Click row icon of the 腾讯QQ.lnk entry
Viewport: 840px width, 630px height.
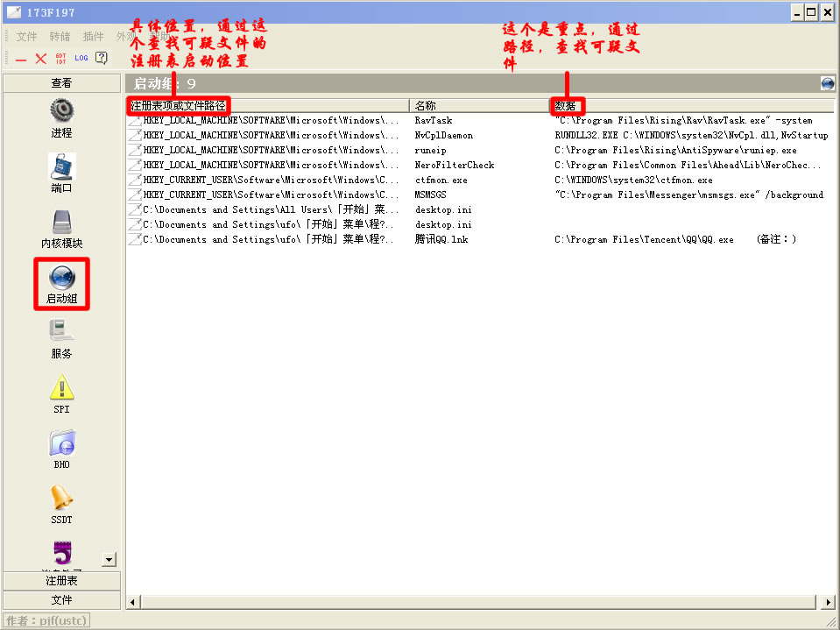point(135,239)
